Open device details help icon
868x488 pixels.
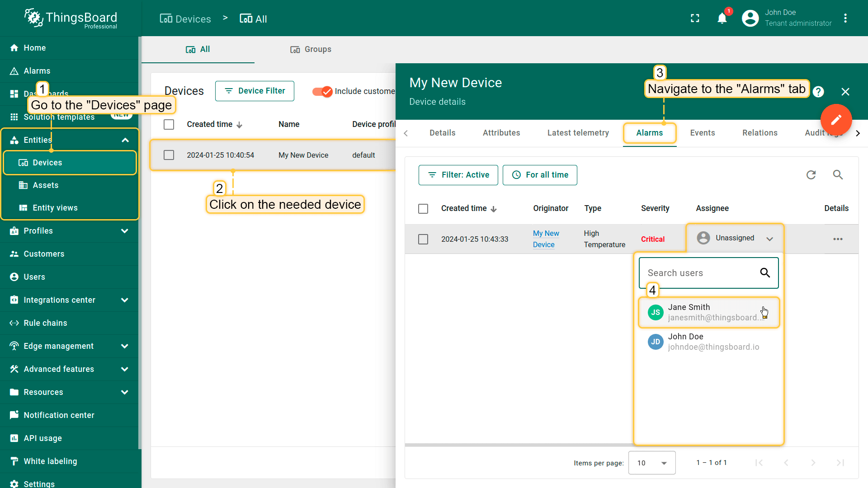click(x=818, y=92)
